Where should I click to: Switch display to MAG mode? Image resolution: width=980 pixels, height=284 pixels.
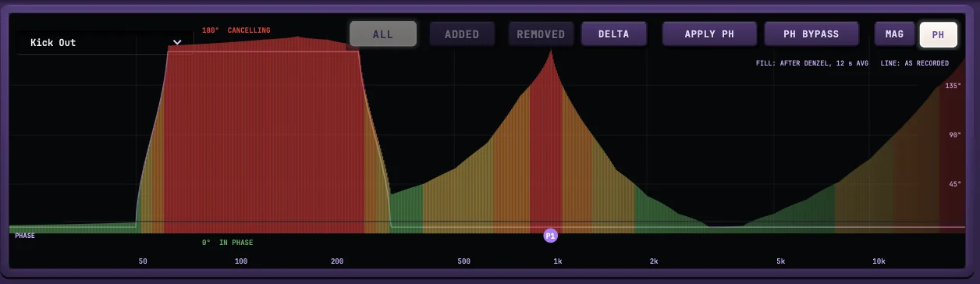pyautogui.click(x=894, y=34)
